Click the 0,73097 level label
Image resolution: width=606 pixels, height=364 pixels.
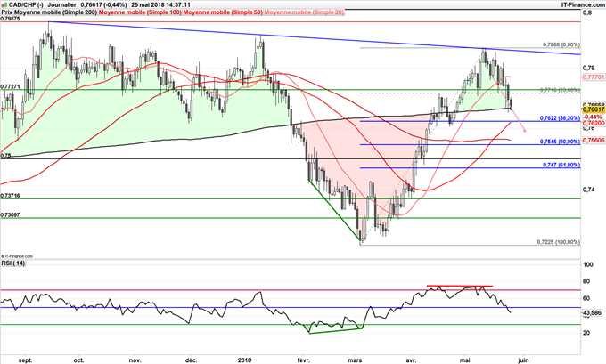[10, 214]
